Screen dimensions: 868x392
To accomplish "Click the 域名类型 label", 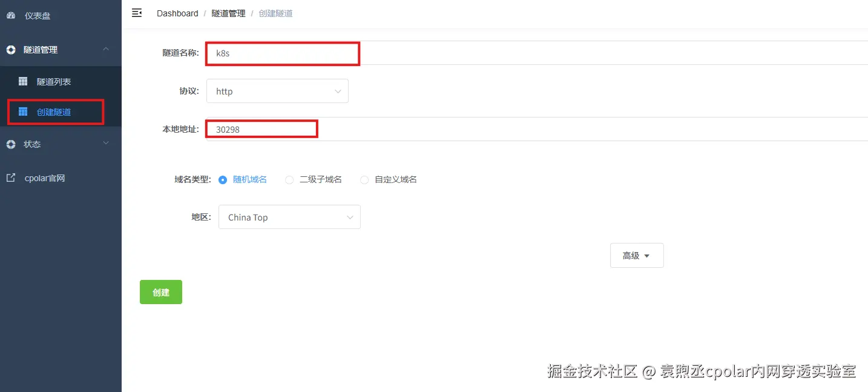I will click(x=193, y=179).
